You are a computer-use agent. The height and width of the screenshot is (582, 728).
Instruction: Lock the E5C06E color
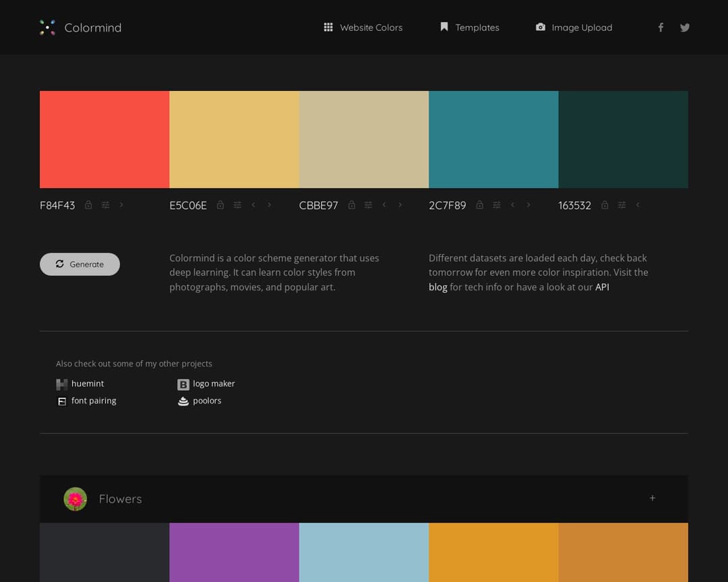click(x=220, y=205)
